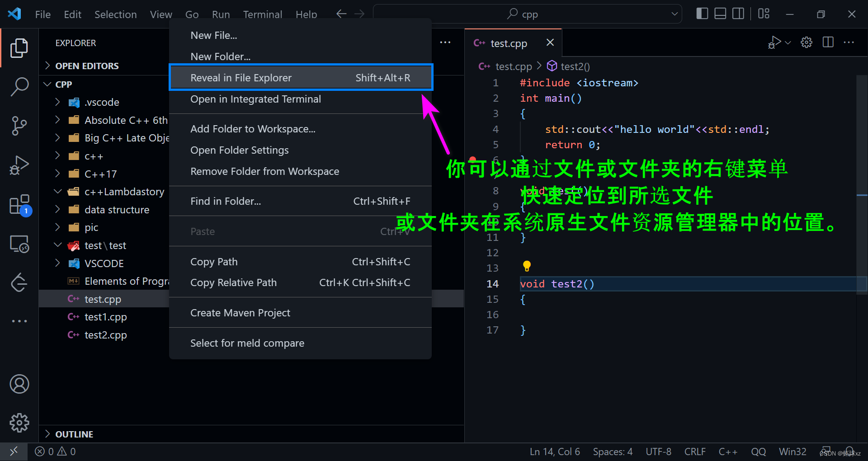Image resolution: width=868 pixels, height=461 pixels.
Task: Choose Find in Folder... entry
Action: [301, 201]
